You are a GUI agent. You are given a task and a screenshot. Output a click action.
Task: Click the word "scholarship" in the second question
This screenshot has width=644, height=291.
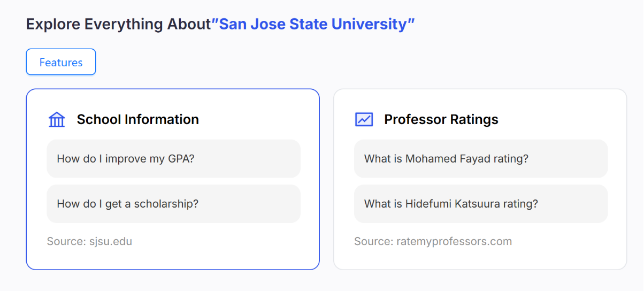(x=163, y=204)
